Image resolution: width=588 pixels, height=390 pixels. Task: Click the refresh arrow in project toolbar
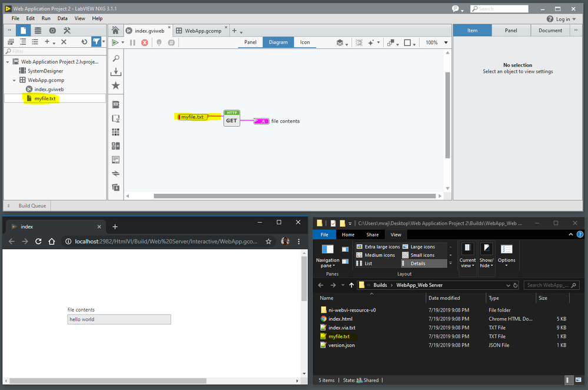84,42
